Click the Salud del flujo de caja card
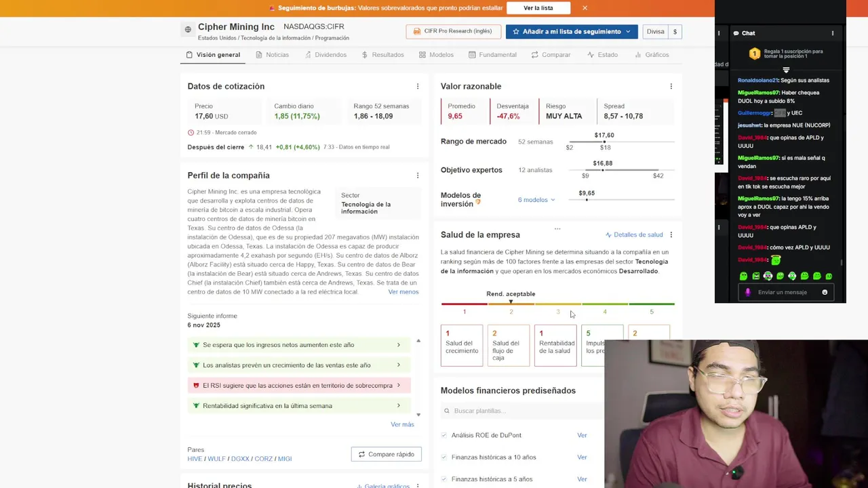868x488 pixels. point(509,345)
